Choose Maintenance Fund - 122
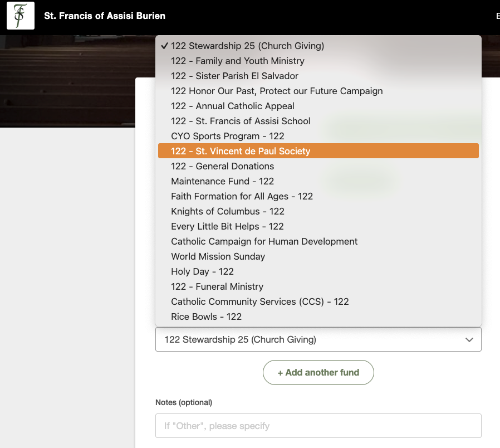The height and width of the screenshot is (448, 500). [x=318, y=181]
